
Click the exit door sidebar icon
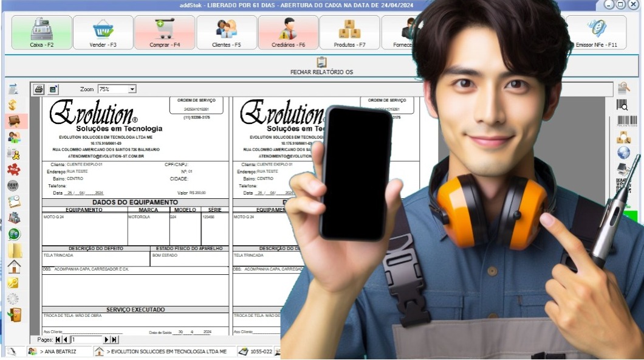[13, 314]
